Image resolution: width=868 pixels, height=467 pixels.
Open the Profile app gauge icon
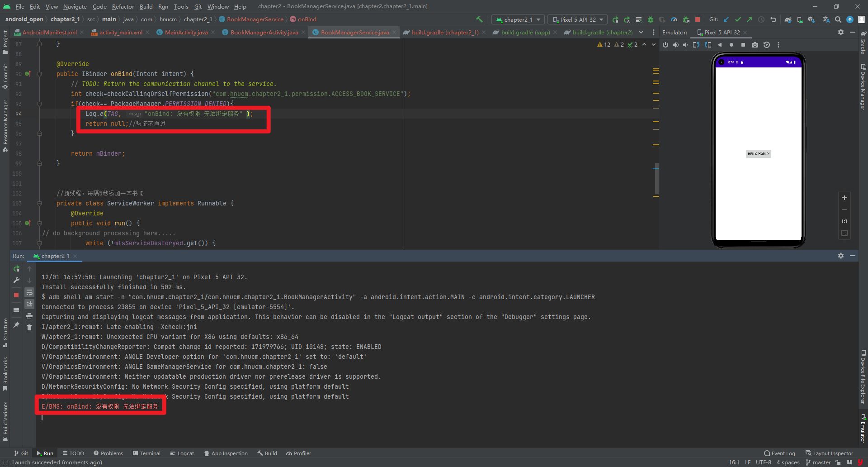tap(674, 19)
